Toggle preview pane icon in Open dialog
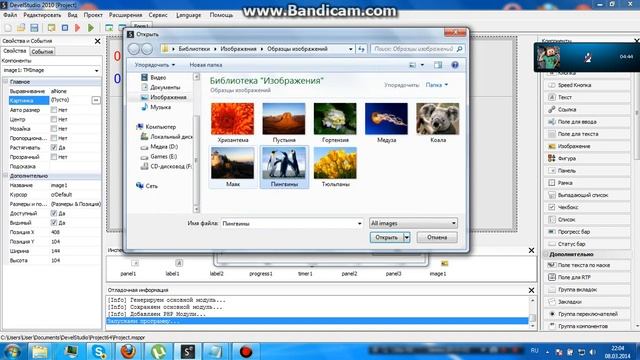This screenshot has width=640, height=360. (438, 65)
